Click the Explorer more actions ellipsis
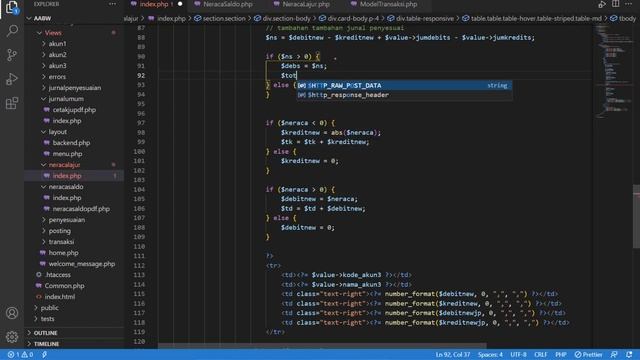The image size is (640, 360). click(112, 4)
